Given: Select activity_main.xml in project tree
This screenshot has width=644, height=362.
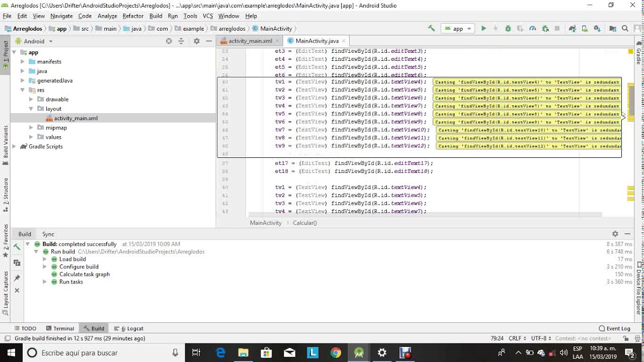Looking at the screenshot, I should (76, 118).
